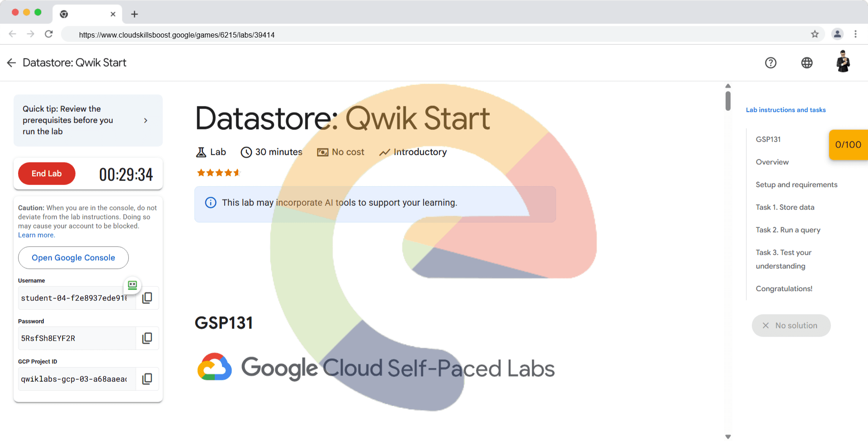Click the Introductory trend icon
Viewport: 868px width, 441px height.
pos(384,152)
